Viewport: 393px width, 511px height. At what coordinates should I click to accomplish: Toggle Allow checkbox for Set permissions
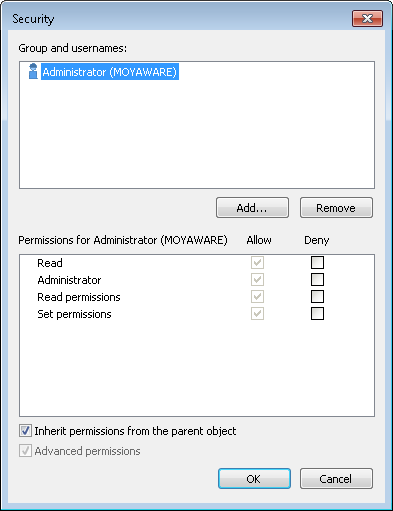click(x=257, y=313)
